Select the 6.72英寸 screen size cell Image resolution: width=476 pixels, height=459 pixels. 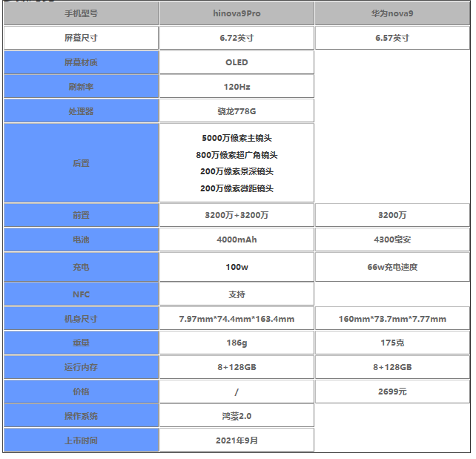tap(237, 38)
